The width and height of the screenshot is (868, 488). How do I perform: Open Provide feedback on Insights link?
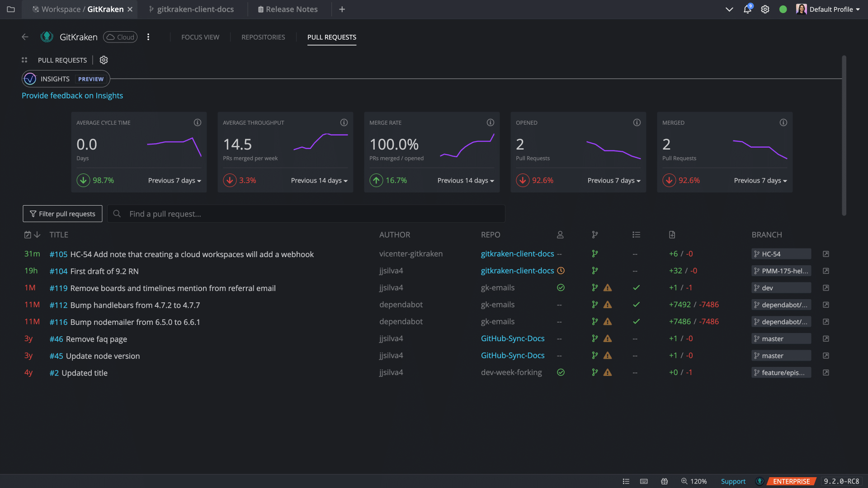(72, 95)
